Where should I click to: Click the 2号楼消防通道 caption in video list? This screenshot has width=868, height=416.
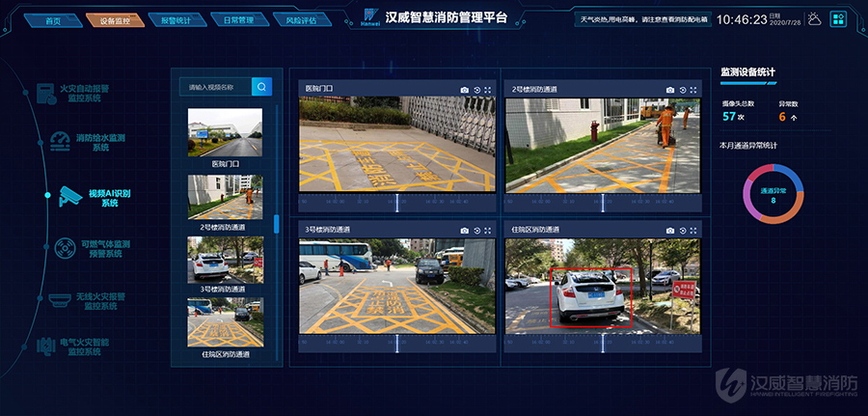coord(223,227)
